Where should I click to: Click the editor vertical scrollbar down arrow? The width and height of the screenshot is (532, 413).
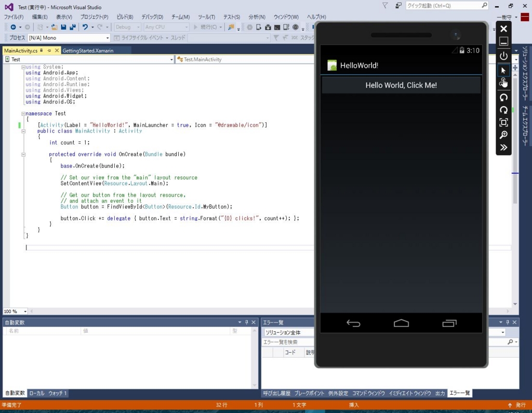click(x=515, y=304)
